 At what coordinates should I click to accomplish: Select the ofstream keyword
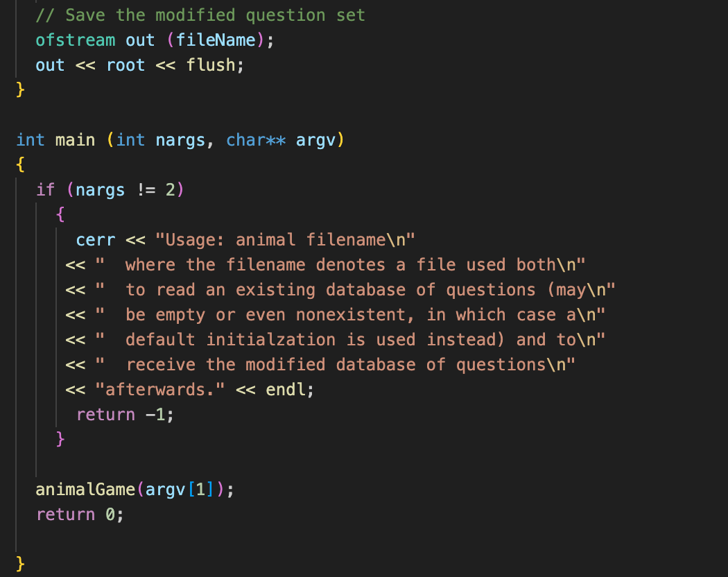pyautogui.click(x=75, y=40)
